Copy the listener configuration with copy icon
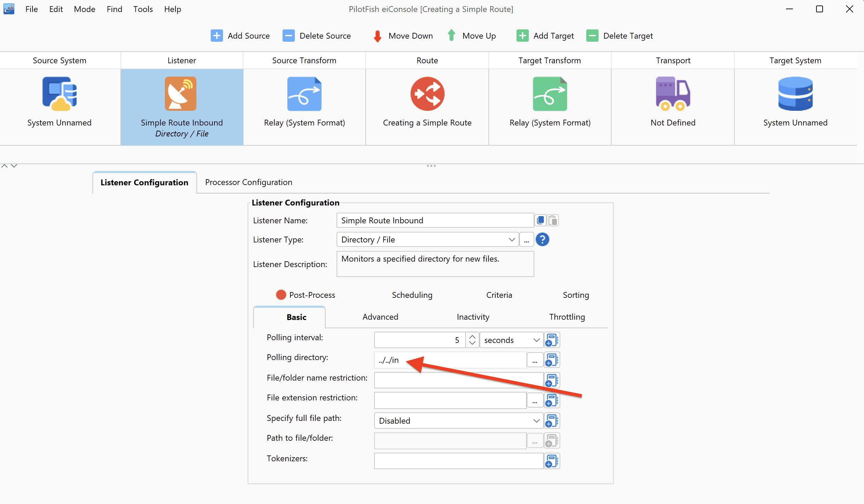The width and height of the screenshot is (864, 504). [x=541, y=220]
